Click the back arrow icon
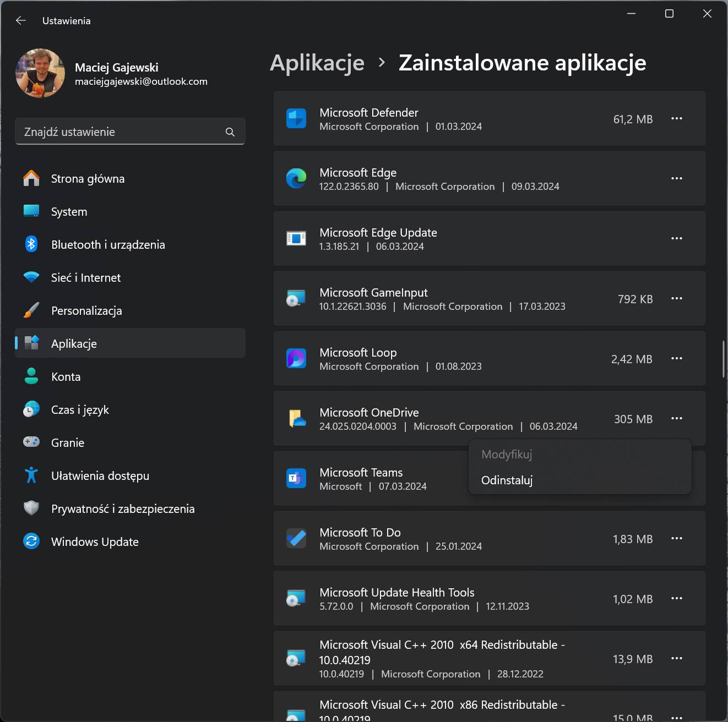The width and height of the screenshot is (728, 722). tap(21, 20)
